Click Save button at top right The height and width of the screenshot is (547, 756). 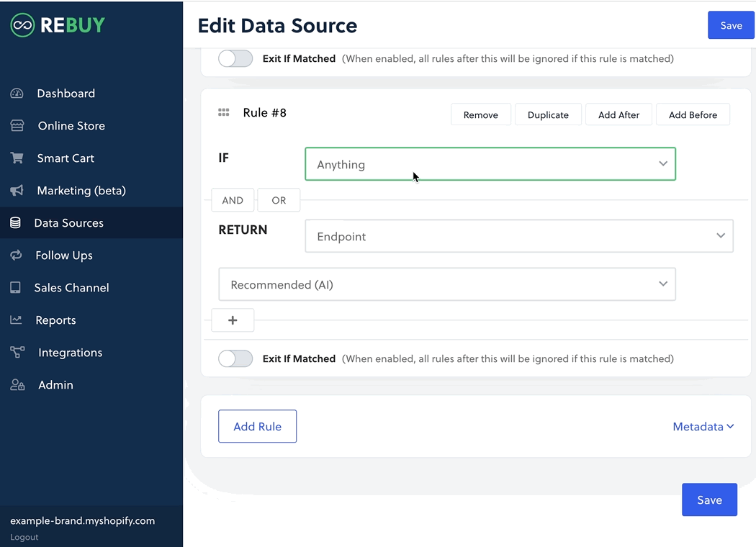pyautogui.click(x=731, y=25)
